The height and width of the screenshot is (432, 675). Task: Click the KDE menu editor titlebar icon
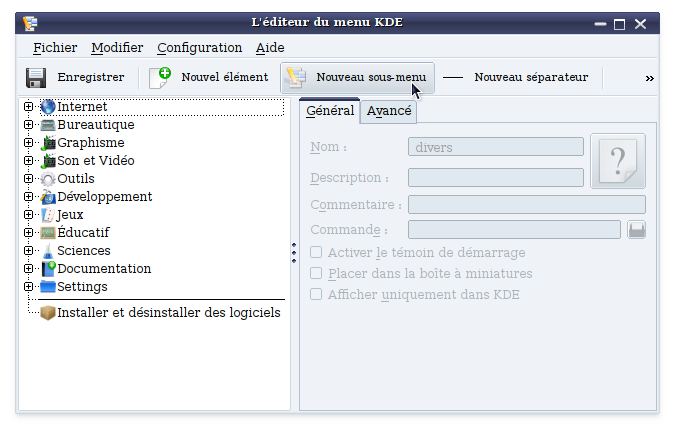(x=30, y=23)
